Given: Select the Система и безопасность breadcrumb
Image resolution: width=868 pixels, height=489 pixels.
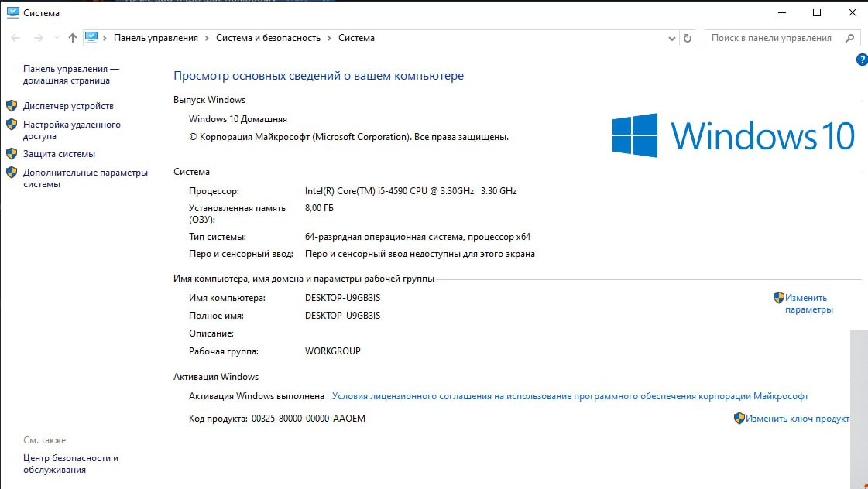Looking at the screenshot, I should pyautogui.click(x=268, y=38).
